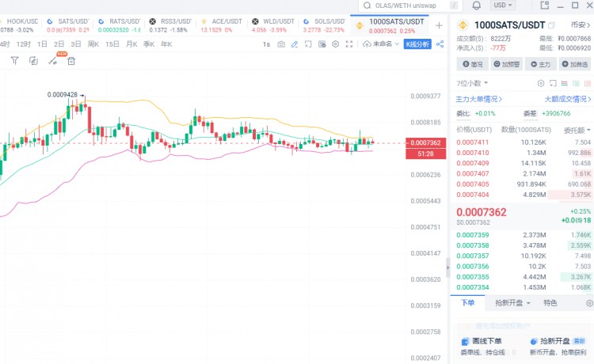Click bid price 0.0007359 row

pyautogui.click(x=524, y=235)
